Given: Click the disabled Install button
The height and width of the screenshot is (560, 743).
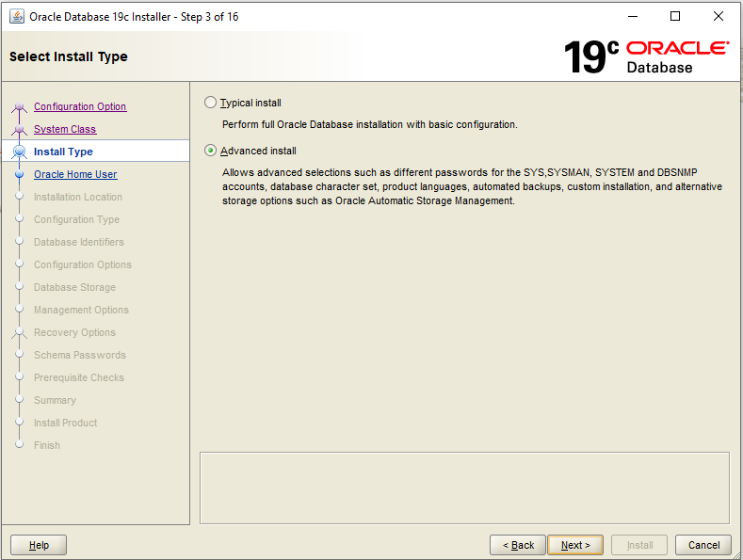Looking at the screenshot, I should click(639, 545).
